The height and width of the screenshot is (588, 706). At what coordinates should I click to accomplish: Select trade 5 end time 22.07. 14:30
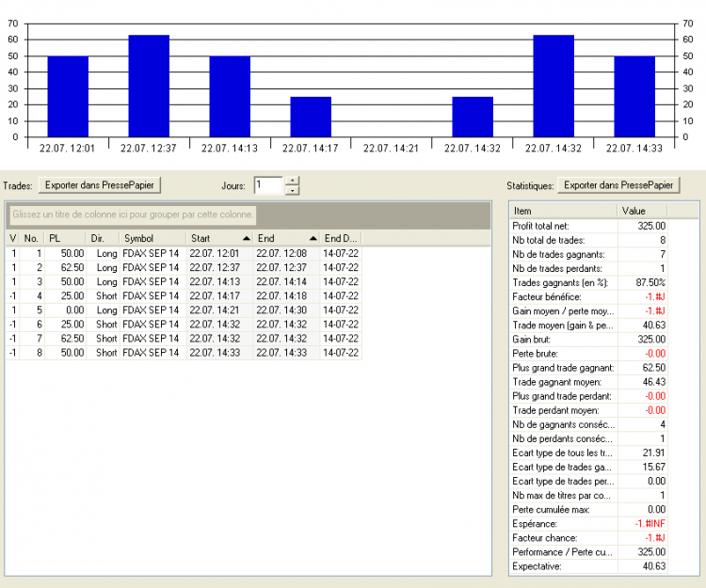click(286, 310)
